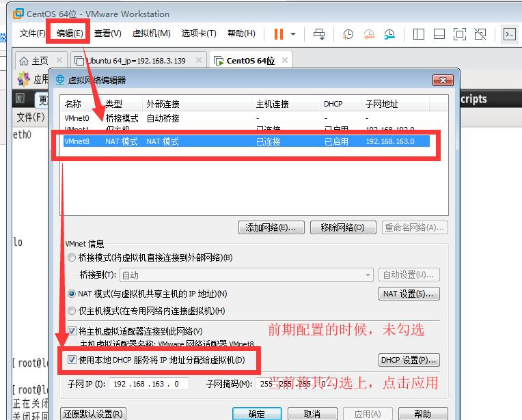The width and height of the screenshot is (522, 420).
Task: Click the 添加网络(E)... button
Action: (271, 227)
